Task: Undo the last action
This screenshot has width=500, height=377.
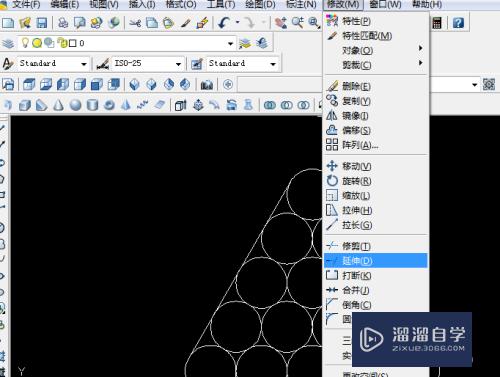Action: [224, 23]
